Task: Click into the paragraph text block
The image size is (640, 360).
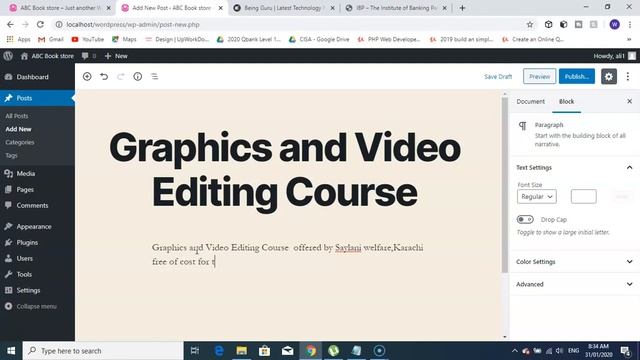Action: point(288,254)
